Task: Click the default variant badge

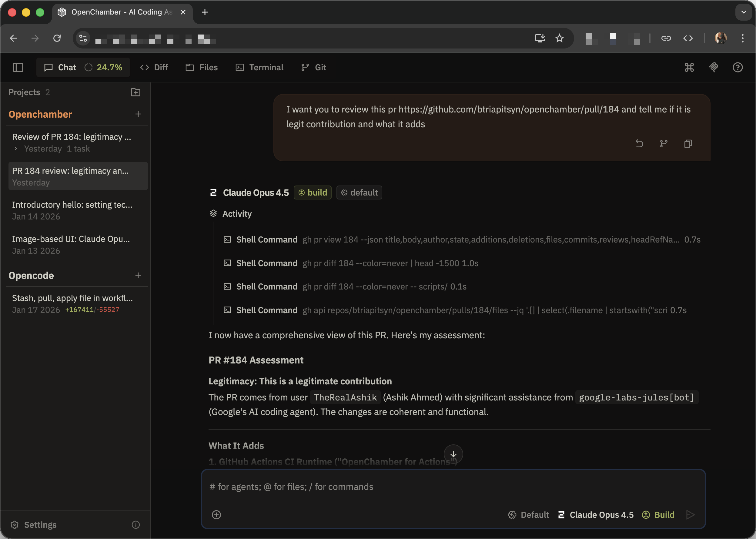Action: pyautogui.click(x=359, y=192)
